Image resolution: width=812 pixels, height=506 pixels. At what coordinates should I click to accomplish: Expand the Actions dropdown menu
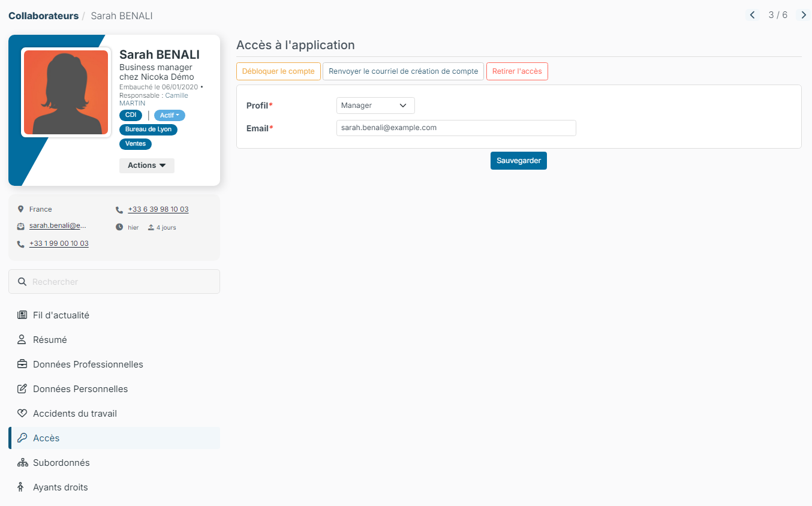tap(147, 165)
